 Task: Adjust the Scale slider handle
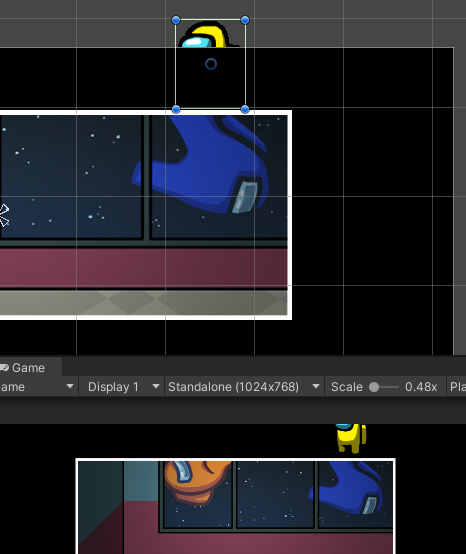(374, 387)
